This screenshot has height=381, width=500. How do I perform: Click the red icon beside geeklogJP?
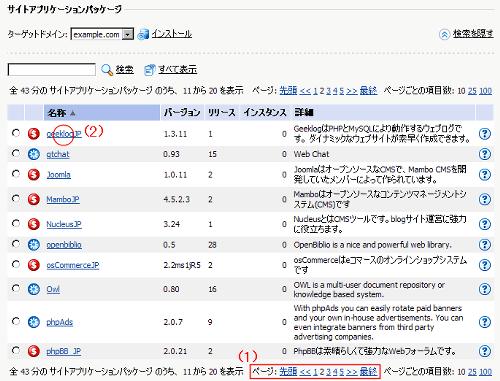[34, 134]
